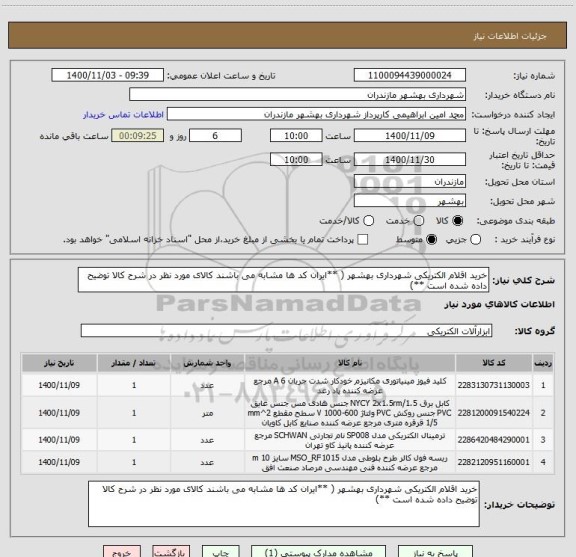576x557 pixels.
Task: Click the تعداد / مقدار column header
Action: click(x=134, y=363)
